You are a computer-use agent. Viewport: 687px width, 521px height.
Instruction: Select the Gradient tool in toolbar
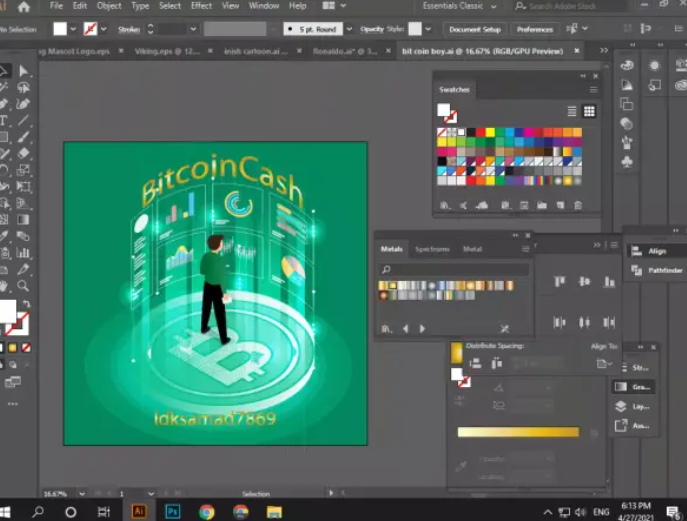pyautogui.click(x=23, y=219)
